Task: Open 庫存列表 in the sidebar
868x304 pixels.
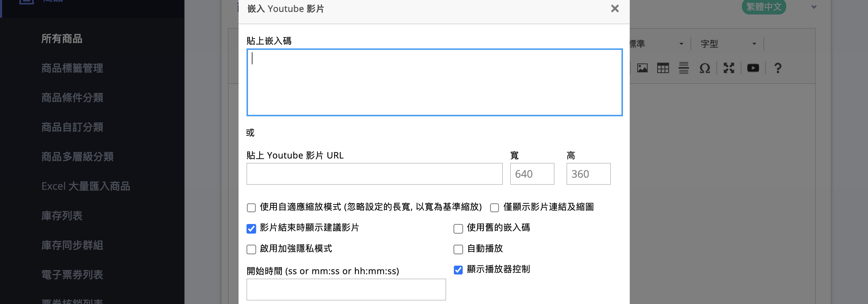Action: pyautogui.click(x=62, y=216)
